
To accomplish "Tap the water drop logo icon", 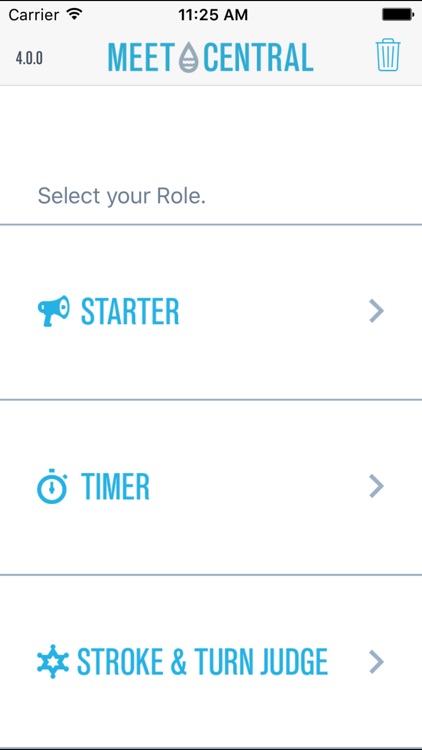I will pos(189,58).
